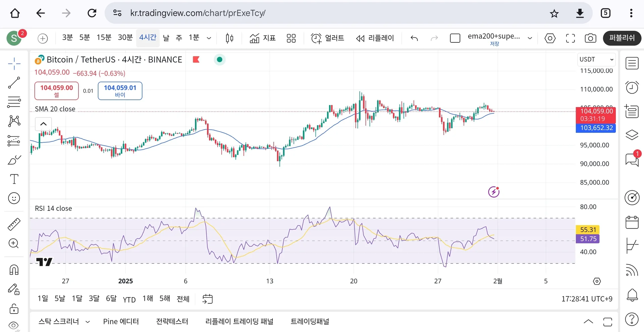Click the red 셀 sell button
The width and height of the screenshot is (644, 332).
coord(56,91)
